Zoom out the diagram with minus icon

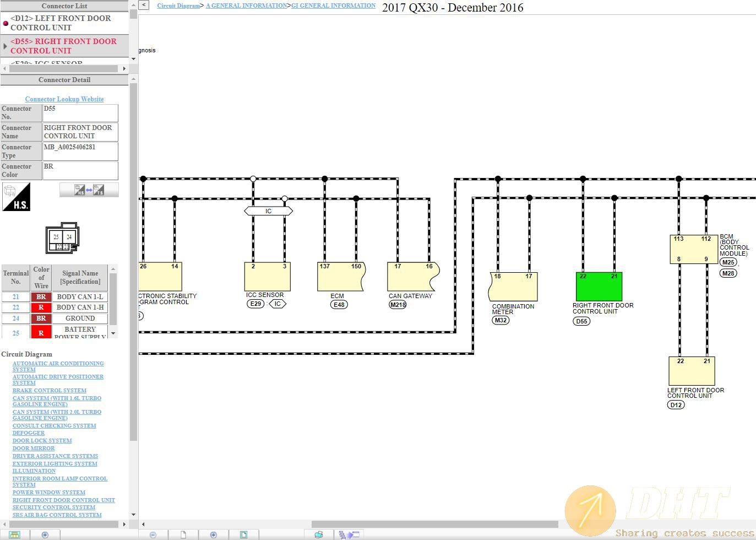click(x=153, y=535)
